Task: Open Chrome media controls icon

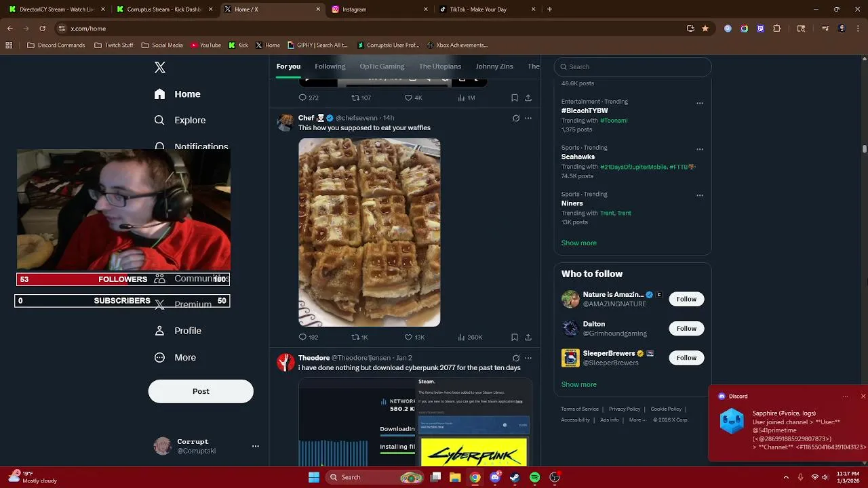Action: tap(825, 28)
